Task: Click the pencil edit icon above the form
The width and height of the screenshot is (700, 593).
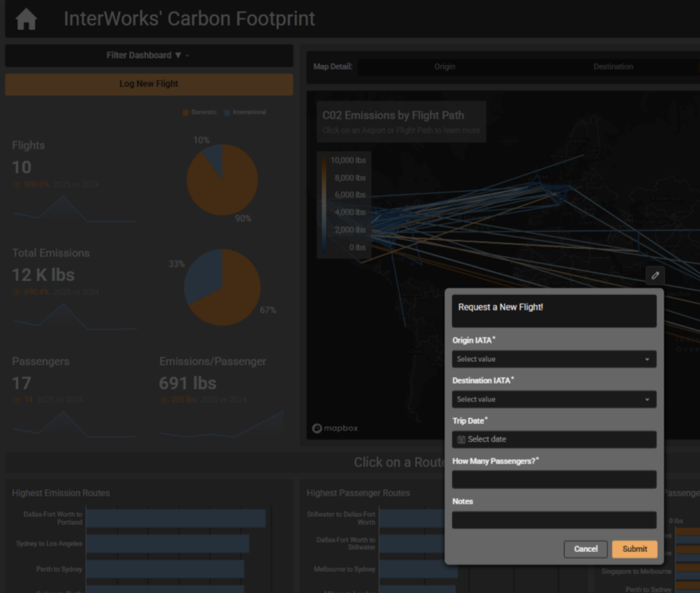Action: click(x=655, y=275)
